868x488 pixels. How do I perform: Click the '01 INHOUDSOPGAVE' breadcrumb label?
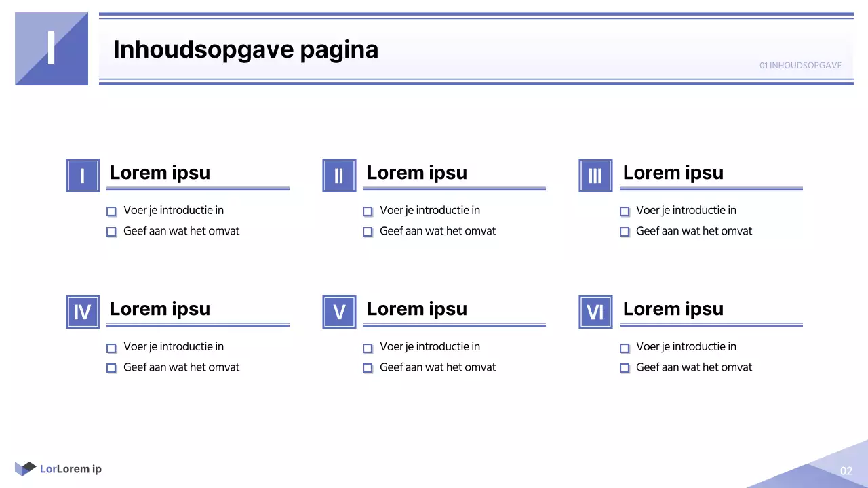pos(800,66)
